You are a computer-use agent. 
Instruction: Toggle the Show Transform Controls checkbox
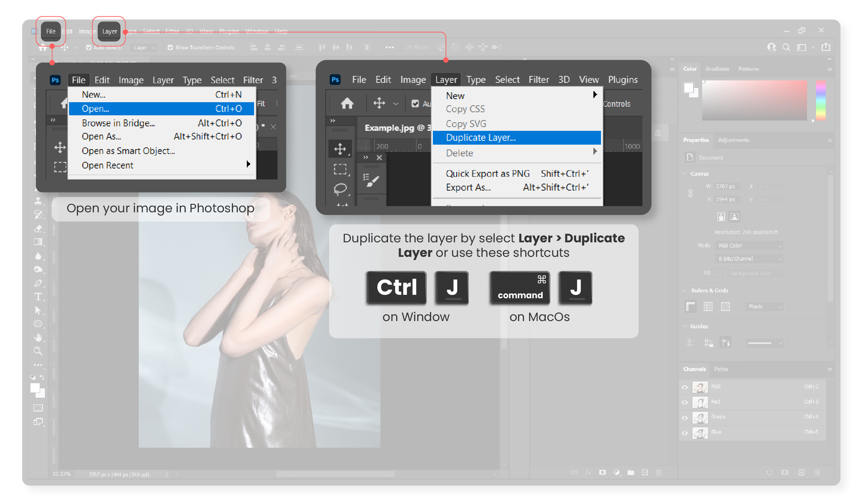pos(170,48)
